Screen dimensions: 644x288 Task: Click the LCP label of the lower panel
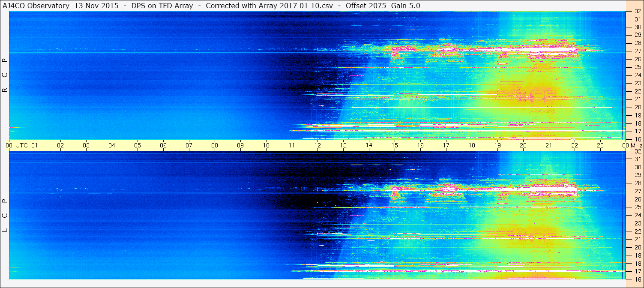(x=5, y=215)
